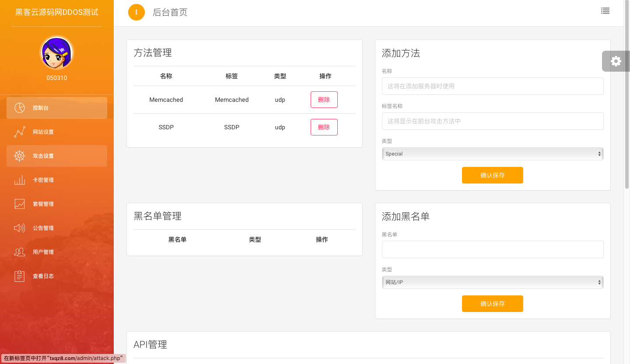Click the user avatar image
This screenshot has height=364, width=630.
57,53
